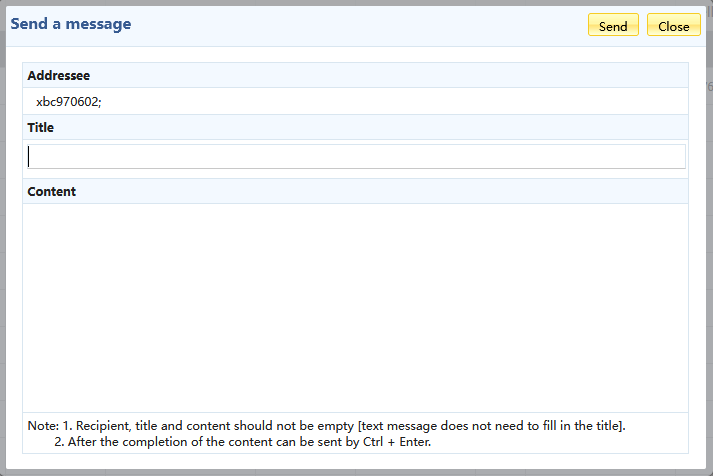
Task: Click the Content section label
Action: tap(52, 191)
